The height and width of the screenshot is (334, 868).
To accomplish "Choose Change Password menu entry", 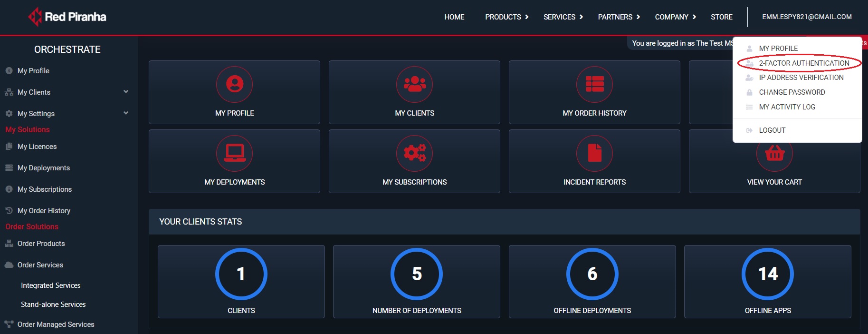I will pyautogui.click(x=792, y=92).
